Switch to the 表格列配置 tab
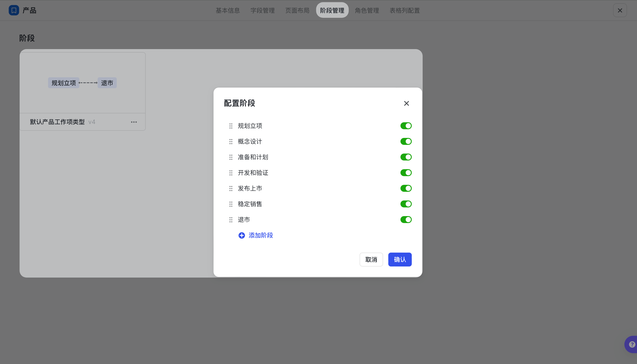 pyautogui.click(x=405, y=10)
